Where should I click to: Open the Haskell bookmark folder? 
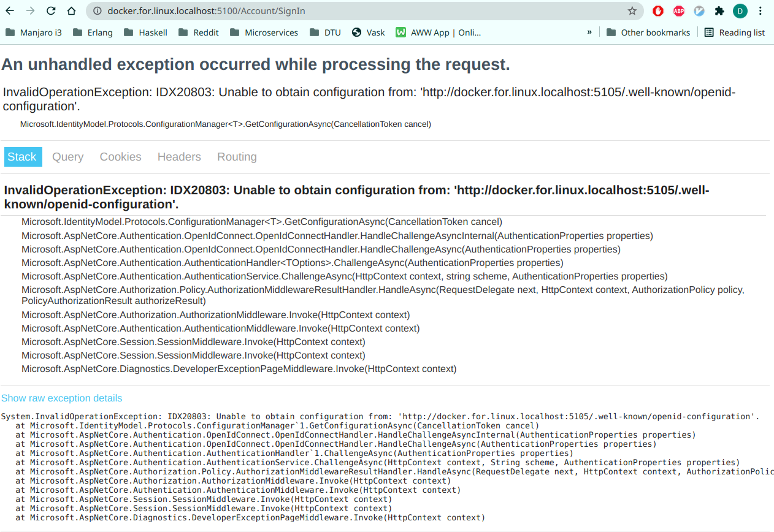pos(145,32)
